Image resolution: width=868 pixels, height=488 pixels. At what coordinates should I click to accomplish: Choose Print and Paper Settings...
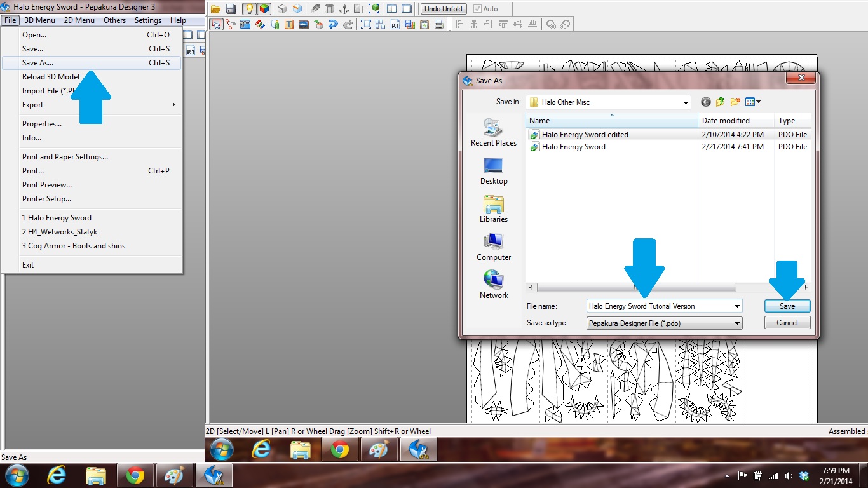coord(92,157)
